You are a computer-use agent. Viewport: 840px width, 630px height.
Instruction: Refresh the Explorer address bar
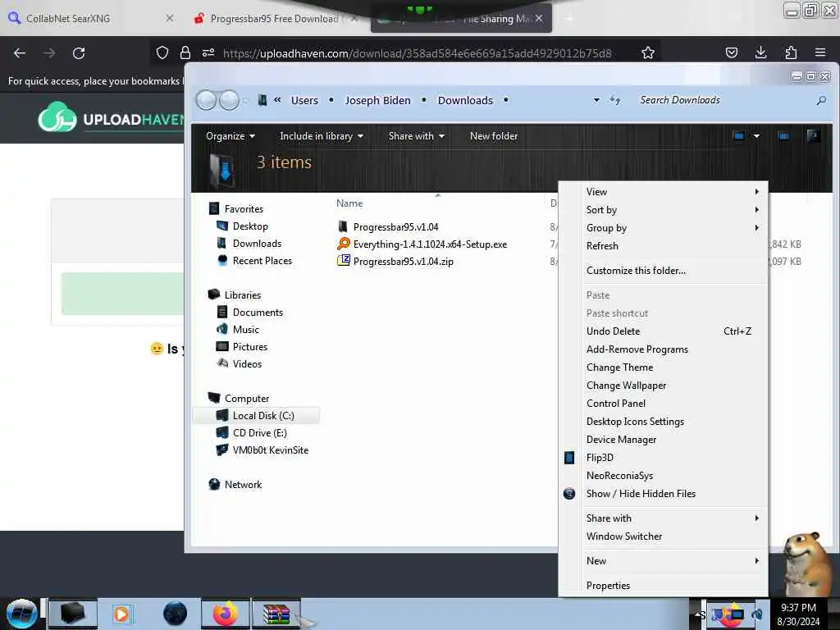click(615, 100)
